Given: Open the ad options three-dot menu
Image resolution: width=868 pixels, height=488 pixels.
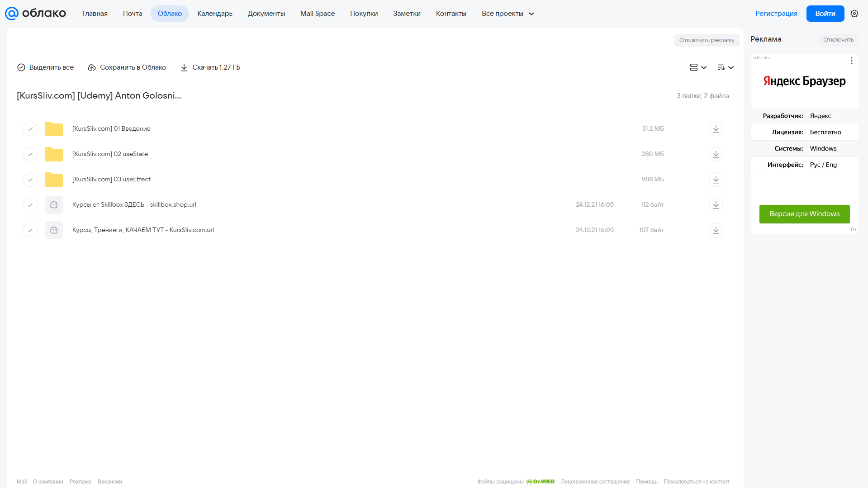Looking at the screenshot, I should pos(851,61).
